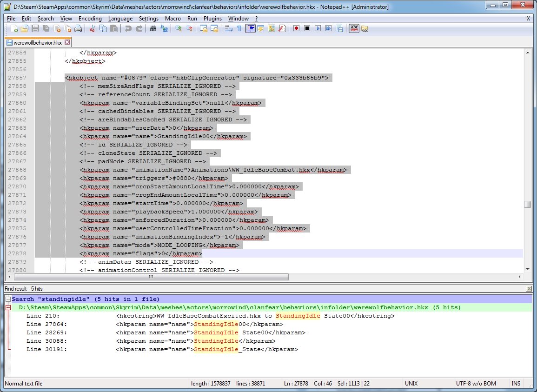Image resolution: width=537 pixels, height=392 pixels.
Task: Click editor vertical scrollbar down arrow
Action: point(527,270)
